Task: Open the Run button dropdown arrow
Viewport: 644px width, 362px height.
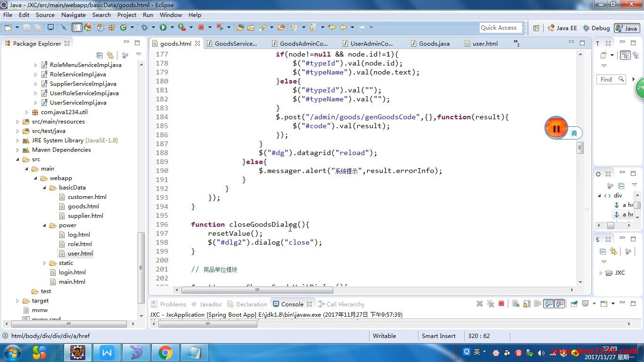Action: click(x=173, y=27)
